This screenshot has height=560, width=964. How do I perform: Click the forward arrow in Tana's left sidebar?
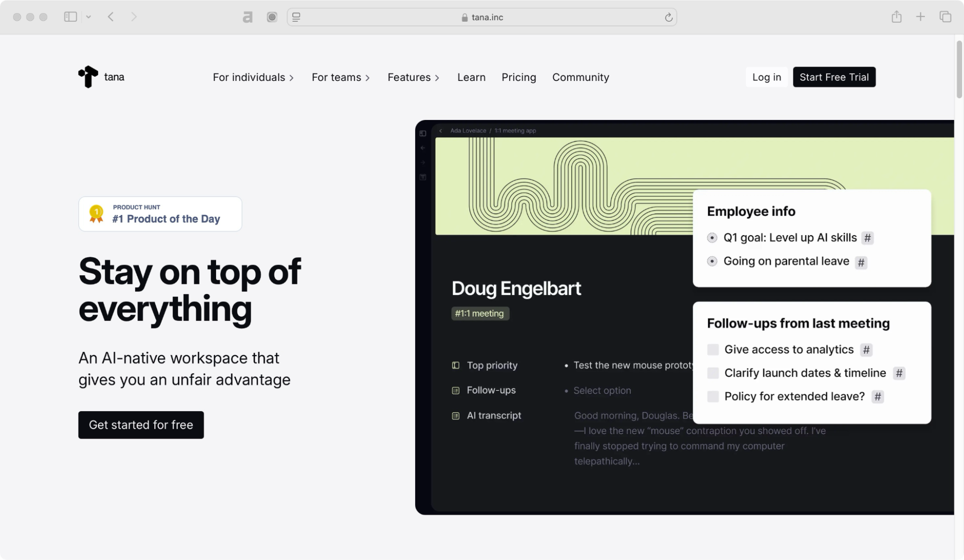tap(423, 162)
